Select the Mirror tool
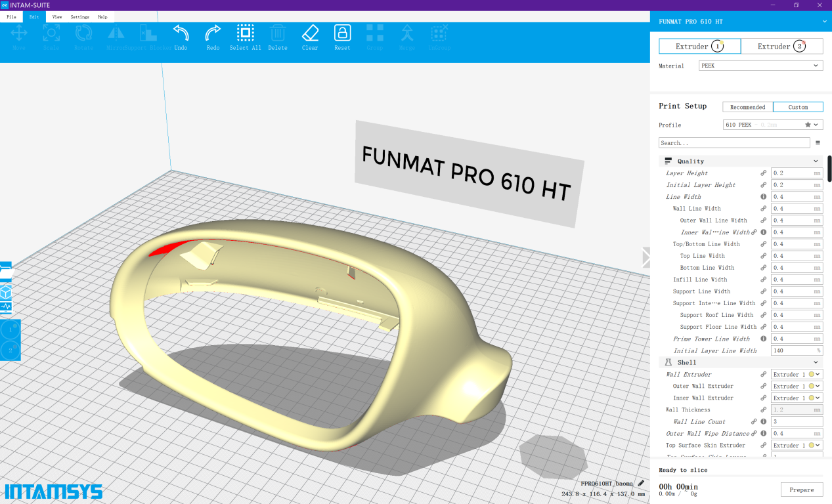832x504 pixels. tap(116, 37)
